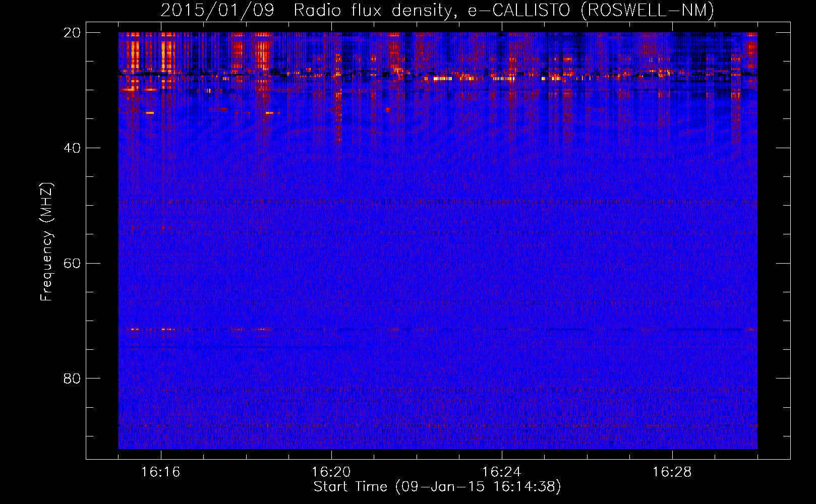Click the 40 MHz frequency tick label
This screenshot has height=504, width=816.
coord(72,148)
